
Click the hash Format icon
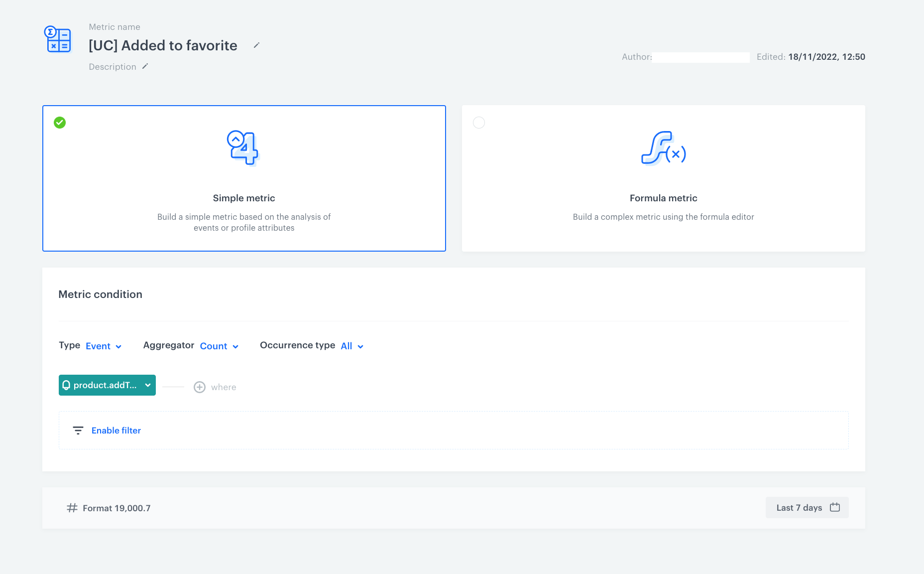pyautogui.click(x=72, y=508)
